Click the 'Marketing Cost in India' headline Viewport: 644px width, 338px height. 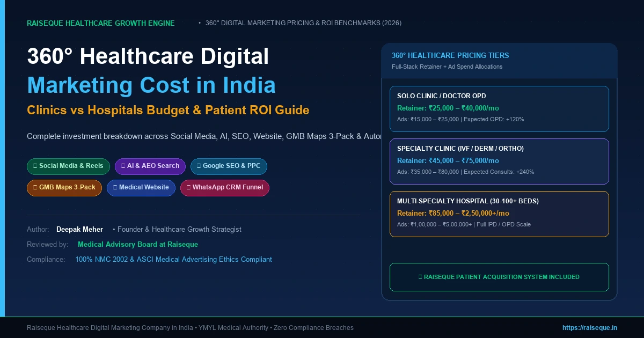151,85
